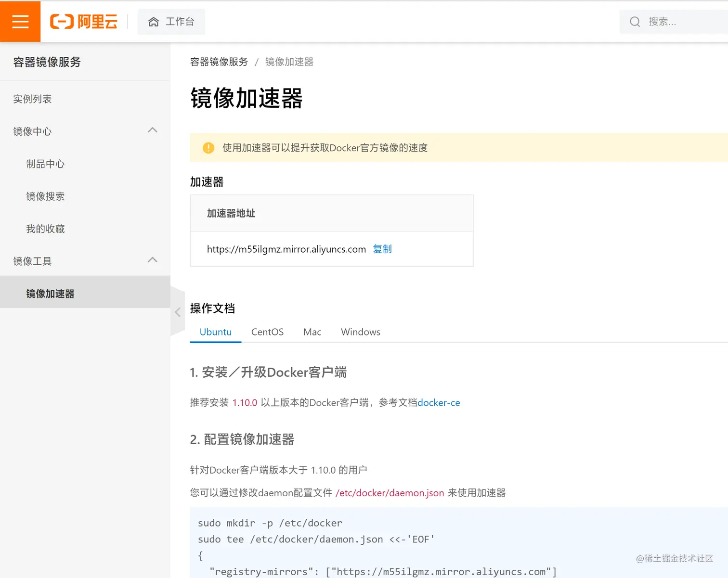
Task: Click the 镜像加速器 breadcrumb item
Action: pyautogui.click(x=289, y=62)
